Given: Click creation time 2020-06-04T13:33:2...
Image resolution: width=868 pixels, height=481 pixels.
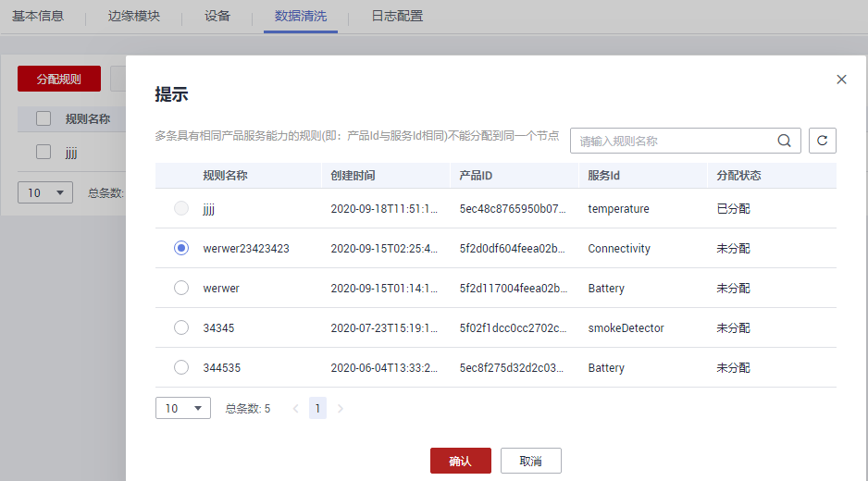Looking at the screenshot, I should [x=384, y=368].
